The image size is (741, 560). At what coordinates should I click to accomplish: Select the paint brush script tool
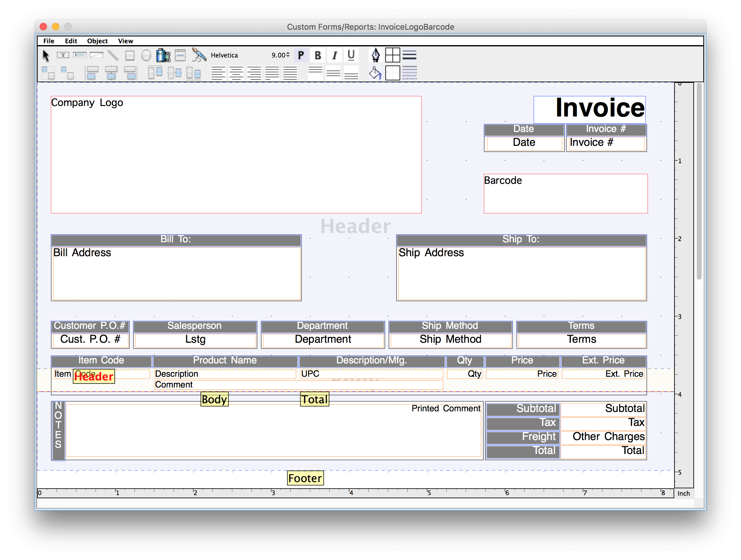[199, 55]
